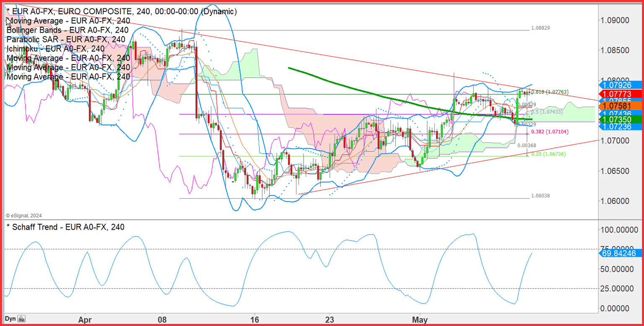Click the May label on time axis
Screen dimensions: 644x326
(x=420, y=320)
